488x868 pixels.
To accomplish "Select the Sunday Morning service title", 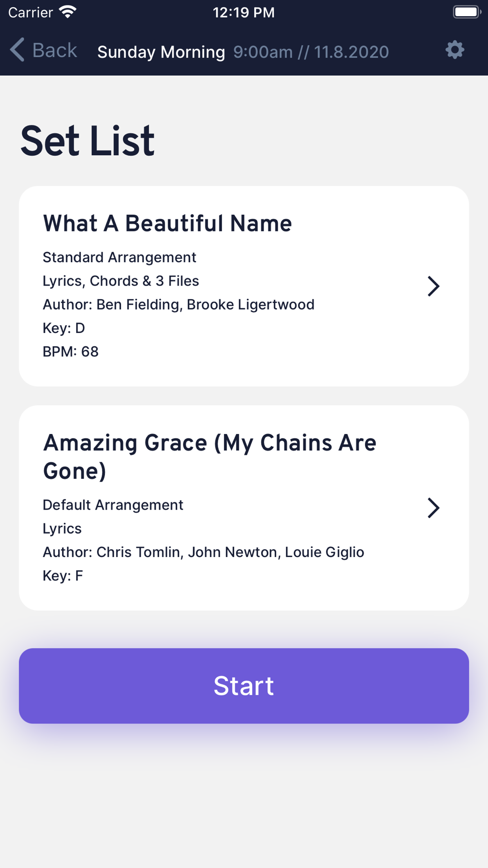I will pyautogui.click(x=161, y=52).
